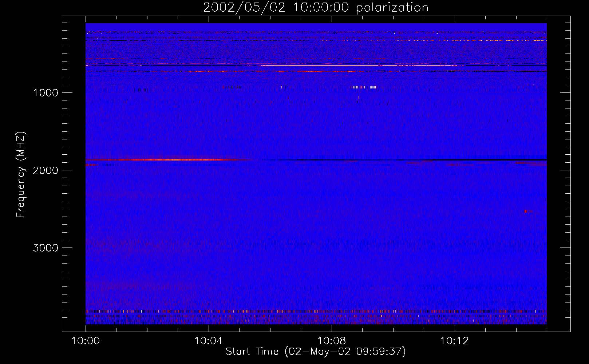Click the '10:12' time tick label
589x364 pixels.
[454, 341]
